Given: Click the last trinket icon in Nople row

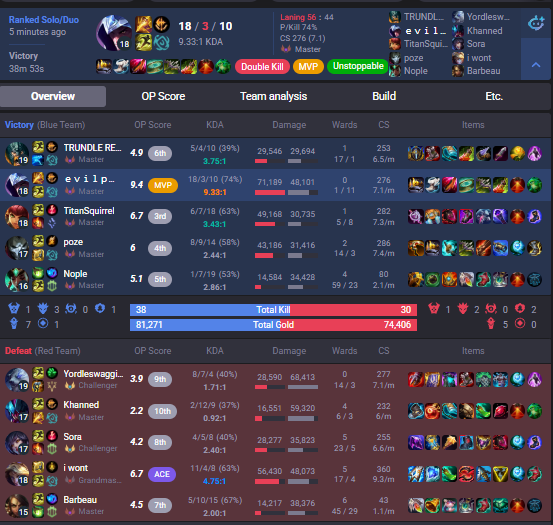Looking at the screenshot, I should pyautogui.click(x=534, y=279).
